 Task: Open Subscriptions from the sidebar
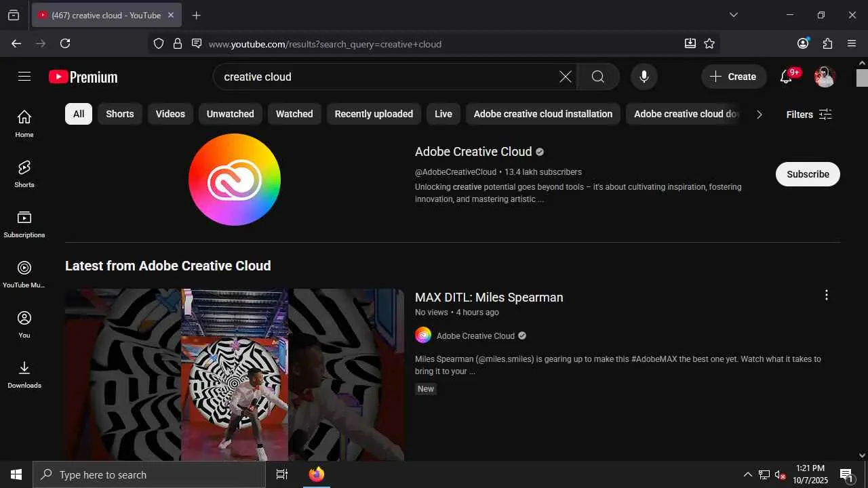click(x=24, y=224)
